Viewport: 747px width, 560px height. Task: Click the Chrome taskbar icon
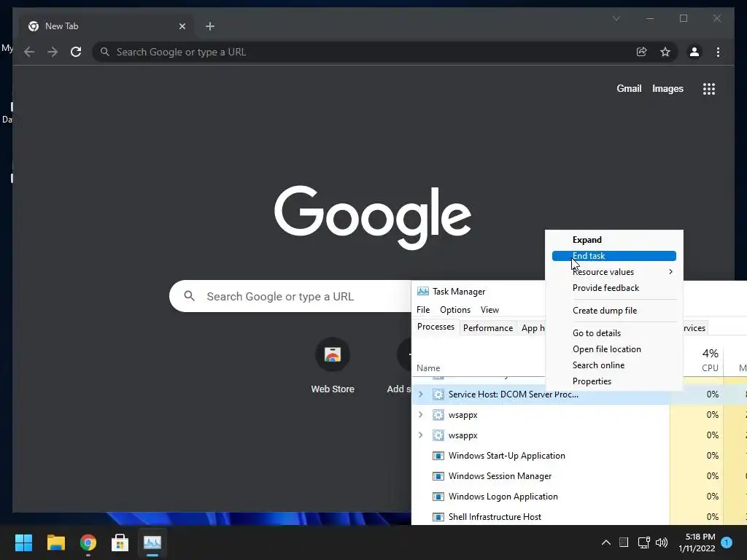click(x=88, y=542)
